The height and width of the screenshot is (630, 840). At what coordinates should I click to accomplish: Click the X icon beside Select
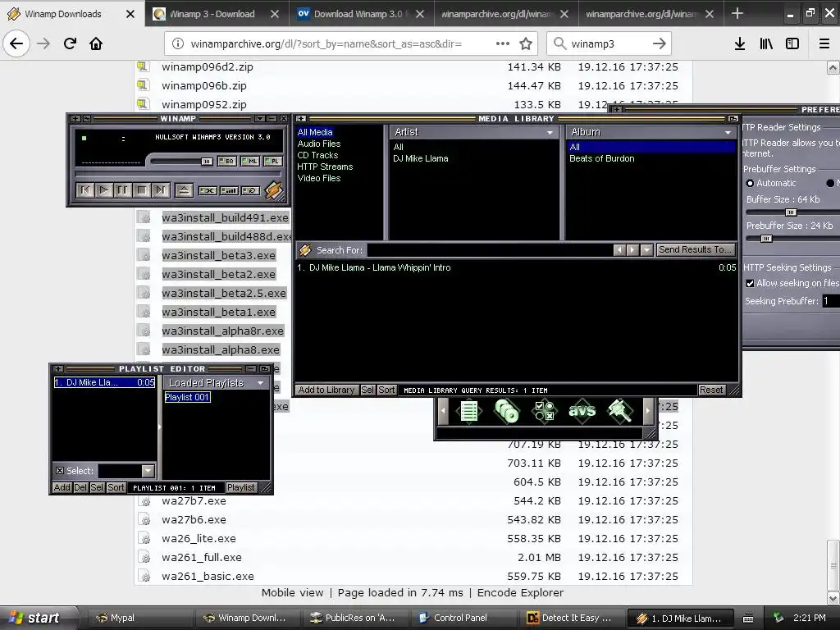point(59,470)
